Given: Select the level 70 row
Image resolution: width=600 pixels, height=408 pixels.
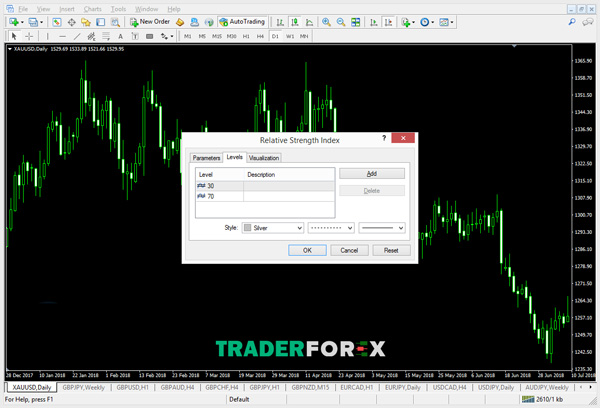Looking at the screenshot, I should (x=265, y=196).
